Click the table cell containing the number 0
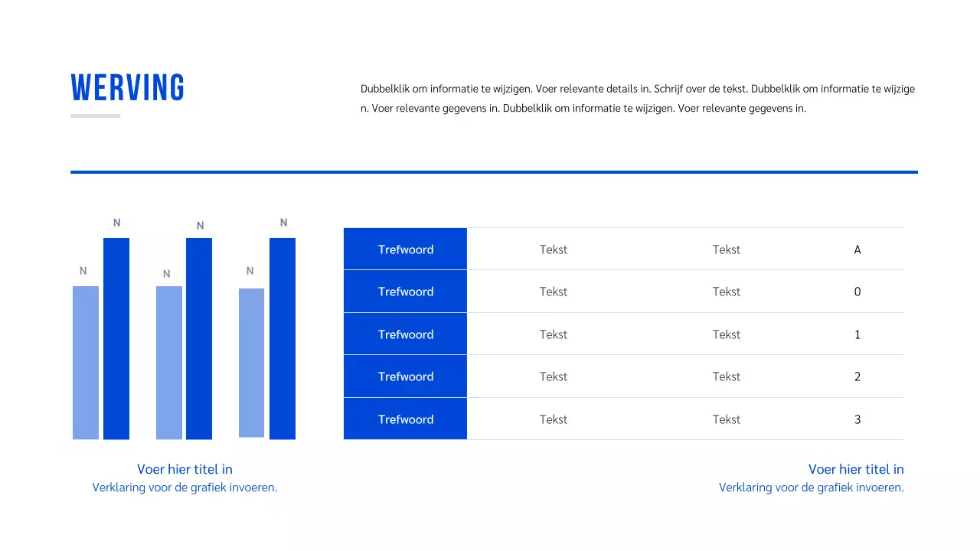Screen dimensions: 980x551 [x=857, y=292]
